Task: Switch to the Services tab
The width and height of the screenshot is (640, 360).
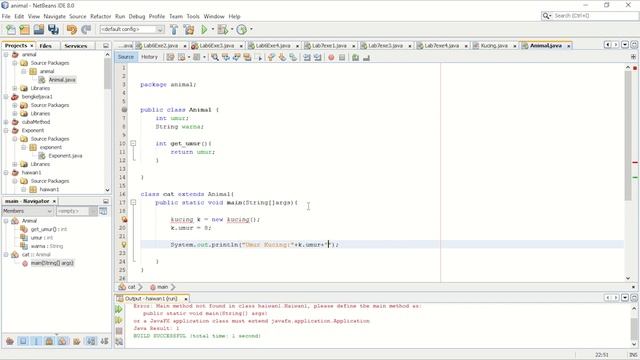Action: point(76,46)
